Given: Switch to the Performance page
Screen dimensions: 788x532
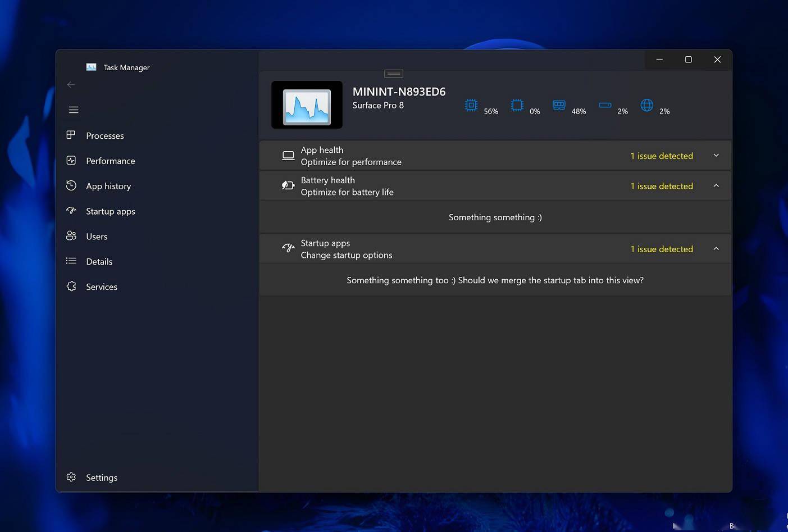Looking at the screenshot, I should coord(110,161).
